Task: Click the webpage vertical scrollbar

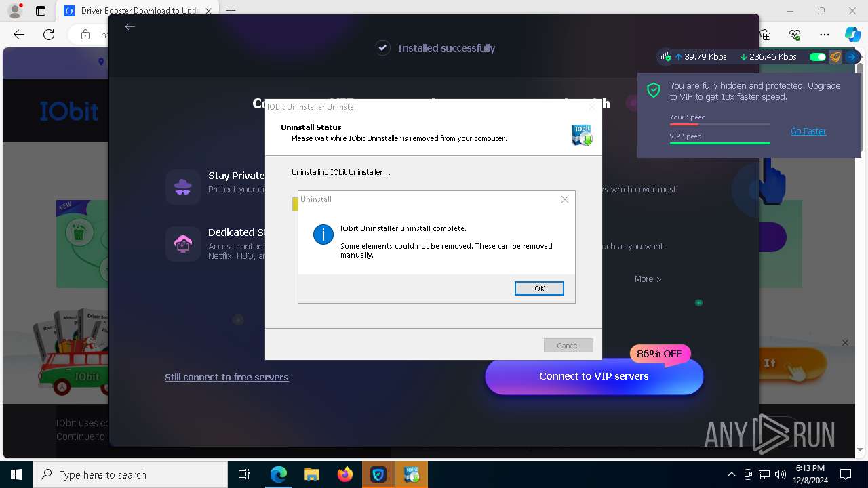Action: point(860,108)
